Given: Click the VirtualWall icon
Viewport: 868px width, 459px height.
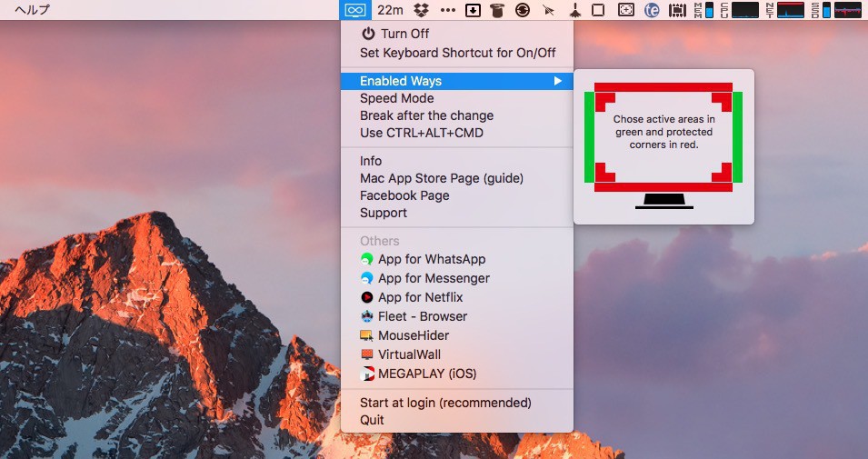Looking at the screenshot, I should (366, 354).
